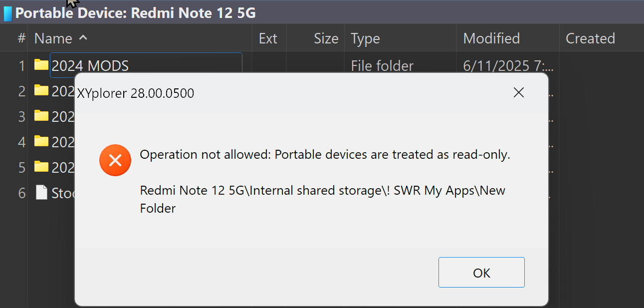Click the red error icon
Image resolution: width=644 pixels, height=308 pixels.
tap(115, 160)
